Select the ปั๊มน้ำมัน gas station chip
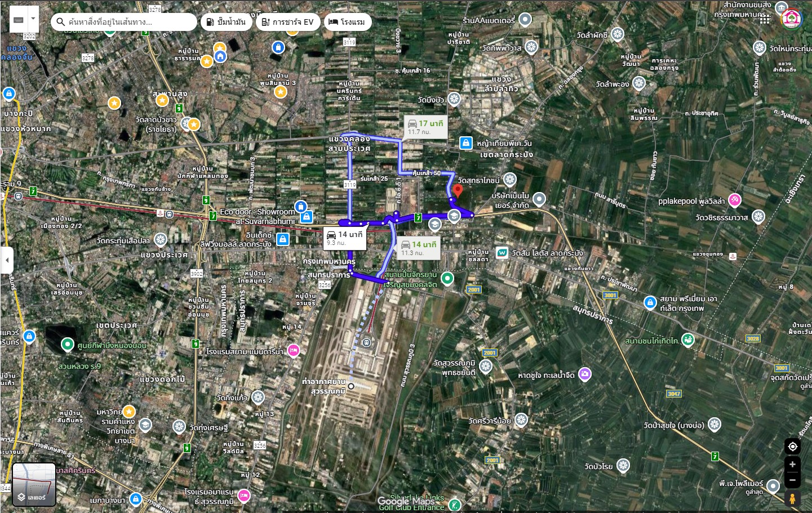This screenshot has height=513, width=812. (x=226, y=22)
